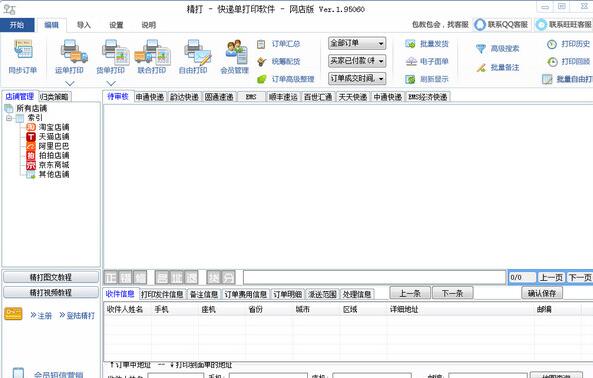The image size is (593, 378).
Task: Collapse the 索引 tree node
Action: pos(9,118)
